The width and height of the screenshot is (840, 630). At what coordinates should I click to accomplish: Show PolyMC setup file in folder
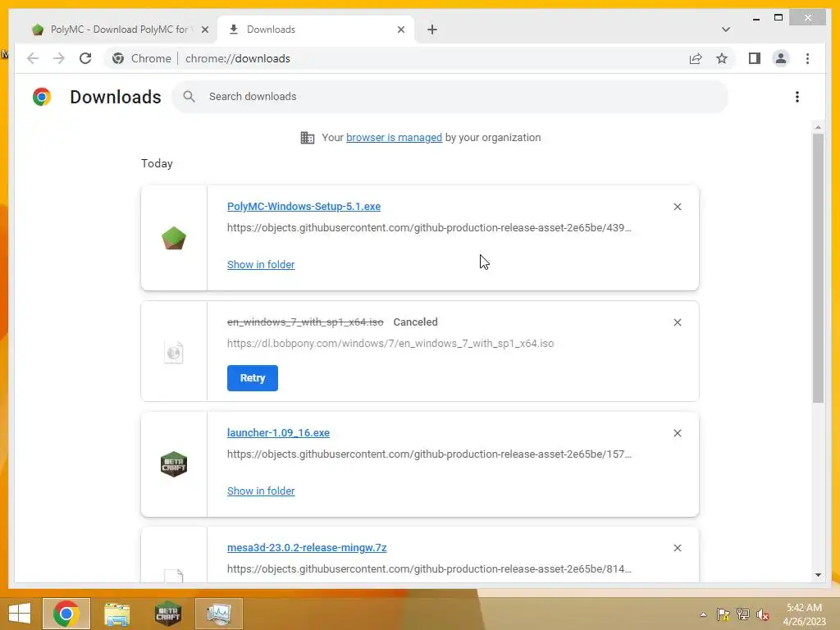tap(261, 265)
